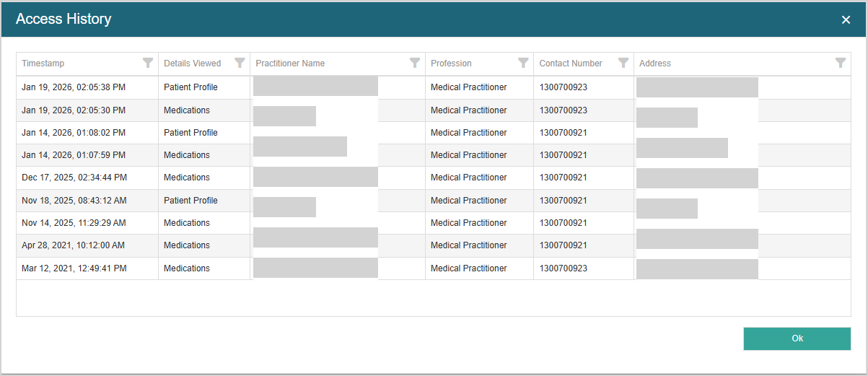Click the Address column header text
Screen dimensions: 868x376
(x=655, y=64)
